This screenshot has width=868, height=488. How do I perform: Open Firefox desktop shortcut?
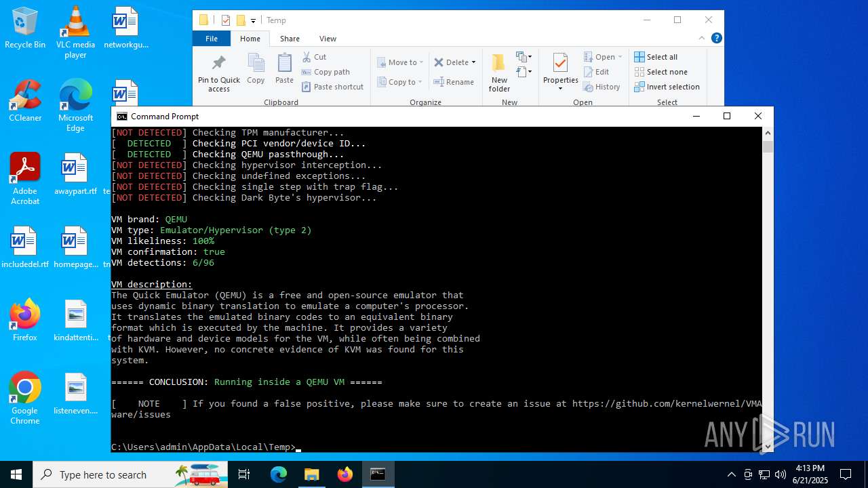[25, 321]
